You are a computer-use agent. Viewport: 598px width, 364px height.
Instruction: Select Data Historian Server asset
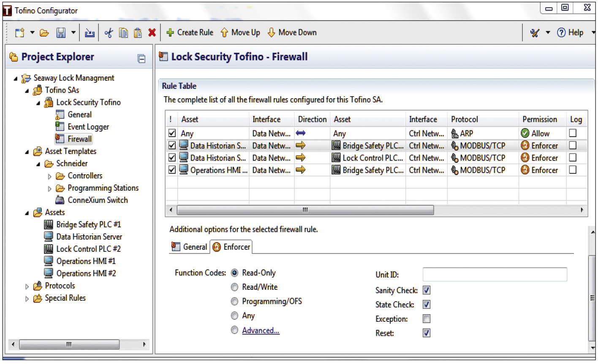pyautogui.click(x=83, y=237)
